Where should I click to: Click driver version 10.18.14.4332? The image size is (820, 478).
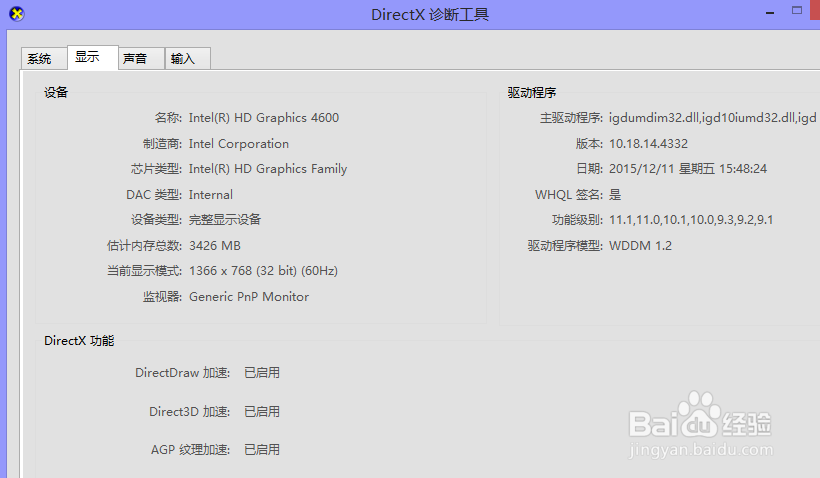[648, 144]
